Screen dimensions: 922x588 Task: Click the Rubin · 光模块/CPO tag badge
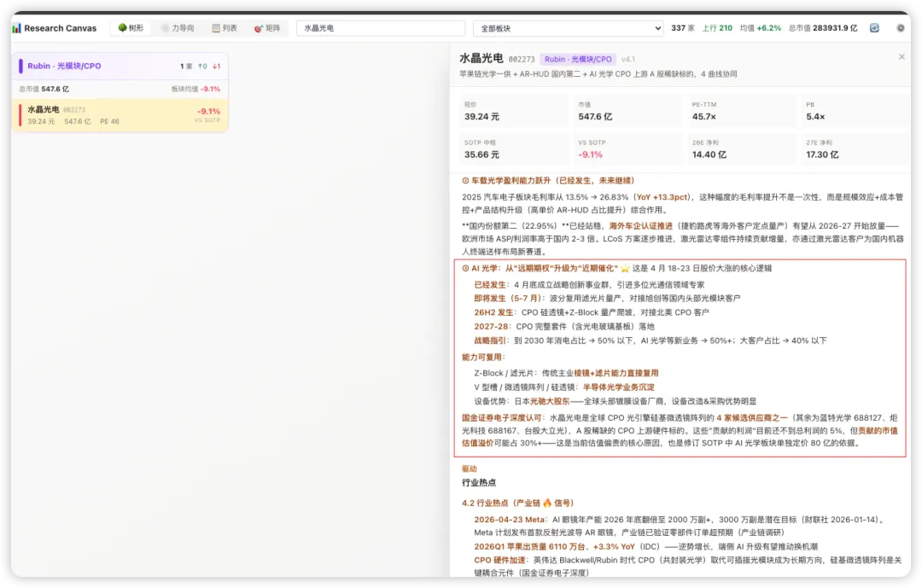[577, 60]
